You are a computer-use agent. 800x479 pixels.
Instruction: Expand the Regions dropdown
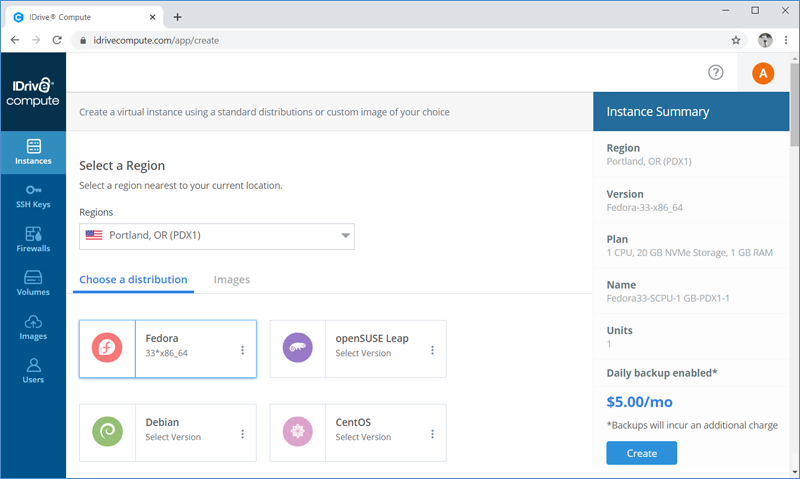(x=217, y=236)
